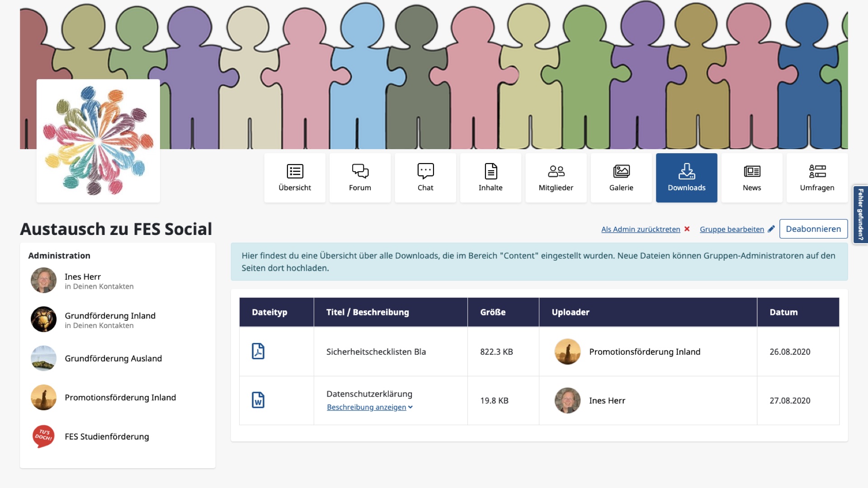Viewport: 868px width, 488px height.
Task: Open the Umfragen polls section
Action: [817, 178]
